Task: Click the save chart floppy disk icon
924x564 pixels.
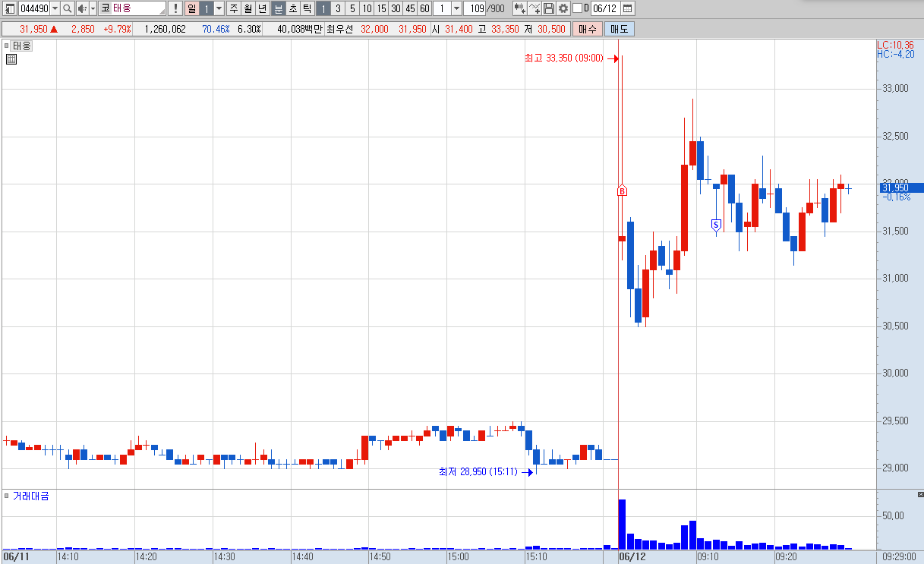Action: point(549,8)
